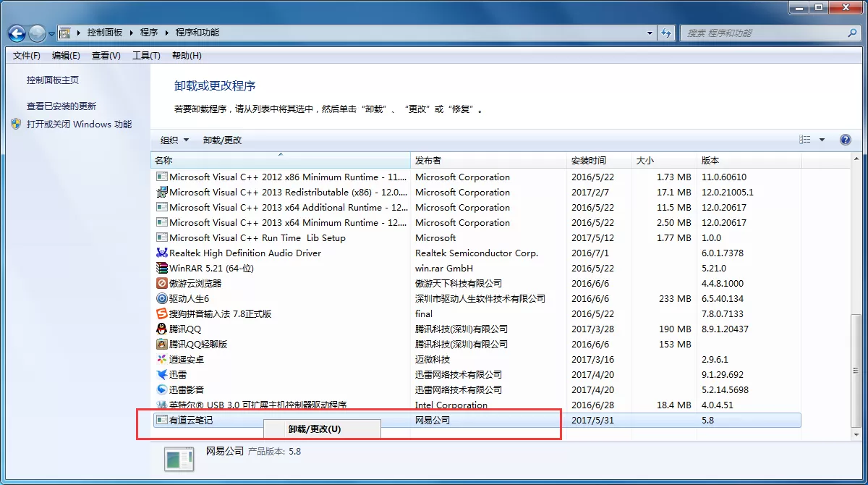Click the Visual C++ 2013 x64 Additional Runtime icon
Screen dimensions: 868x485
162,207
